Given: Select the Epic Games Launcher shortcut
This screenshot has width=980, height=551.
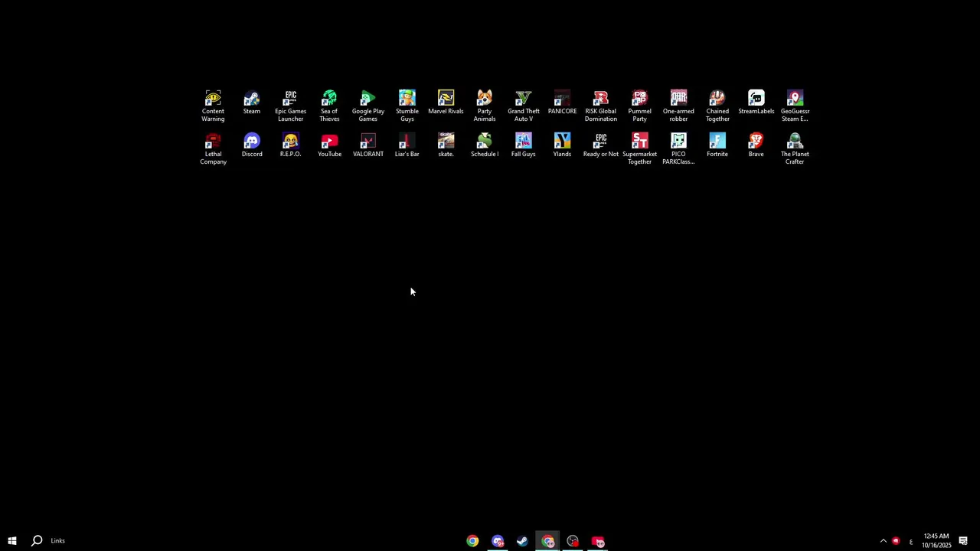Looking at the screenshot, I should [290, 106].
